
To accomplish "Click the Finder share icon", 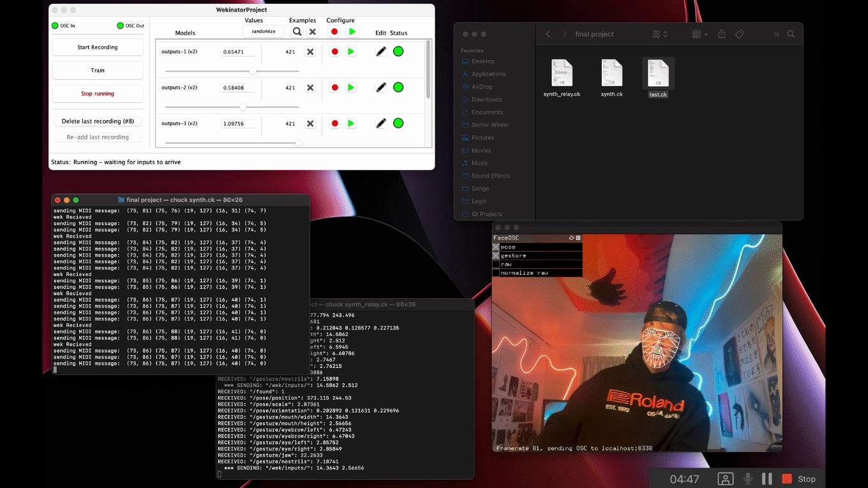I will [x=722, y=34].
